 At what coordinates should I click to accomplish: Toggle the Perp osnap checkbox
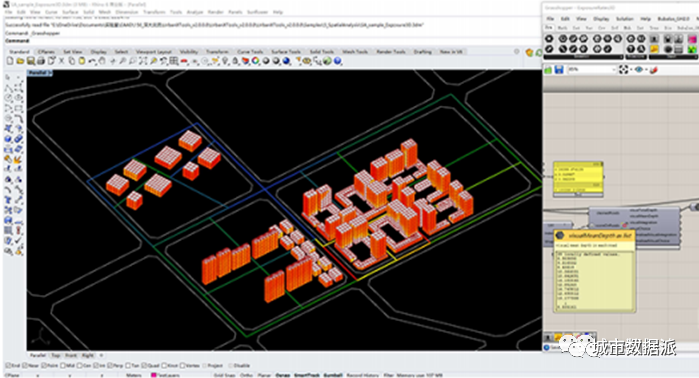point(115,366)
